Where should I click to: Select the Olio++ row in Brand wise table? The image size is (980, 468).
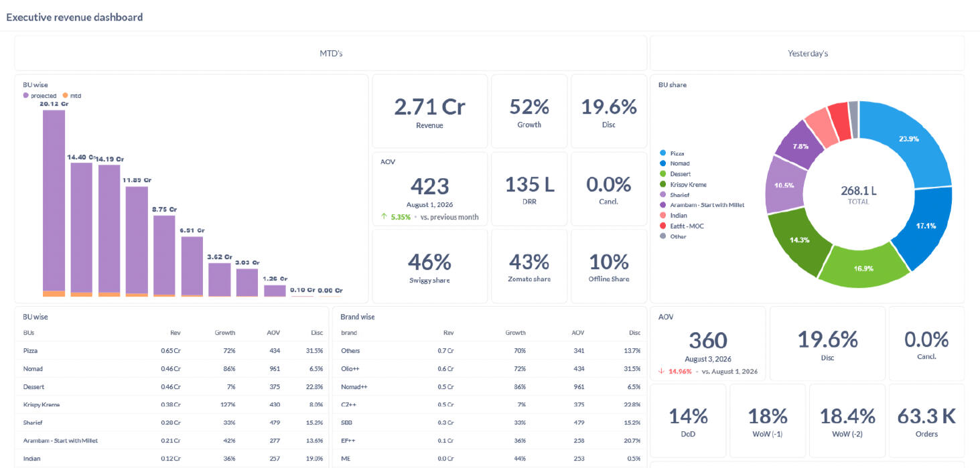(x=490, y=369)
